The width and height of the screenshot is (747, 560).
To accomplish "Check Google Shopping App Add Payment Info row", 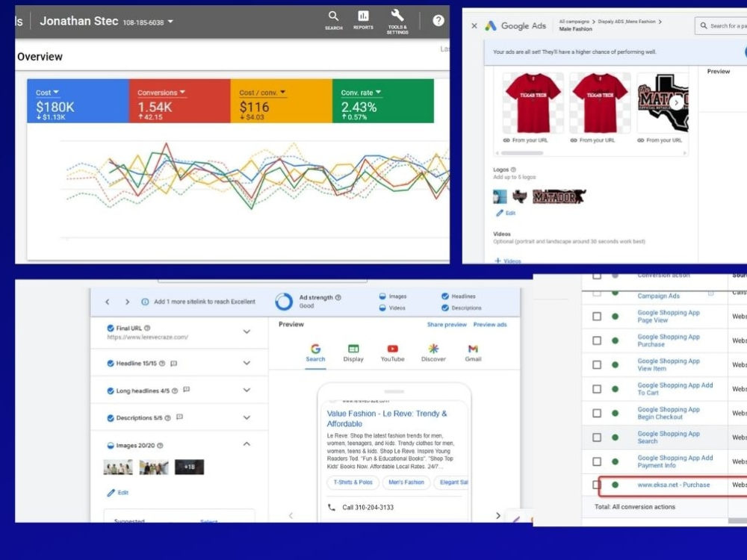I will coord(597,461).
